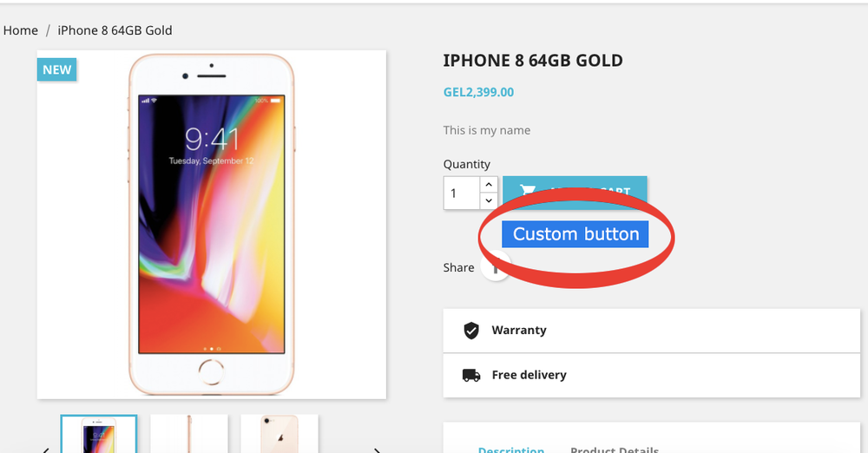Viewport: 868px width, 453px height.
Task: Decrease quantity with the down arrow
Action: (x=488, y=200)
